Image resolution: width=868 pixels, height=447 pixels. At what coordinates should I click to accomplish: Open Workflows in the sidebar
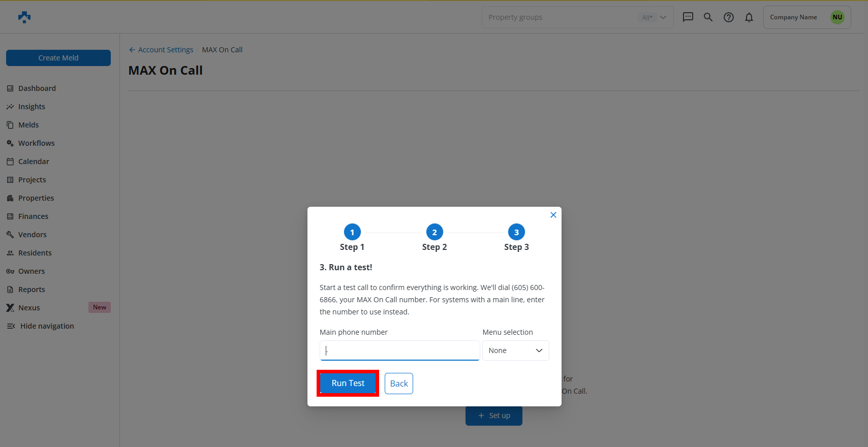click(x=36, y=143)
